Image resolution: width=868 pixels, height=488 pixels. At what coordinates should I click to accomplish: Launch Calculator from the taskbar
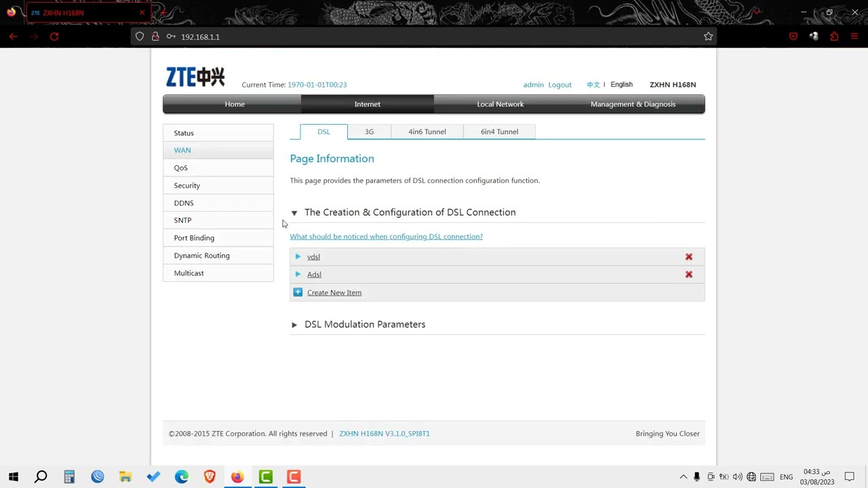click(69, 477)
